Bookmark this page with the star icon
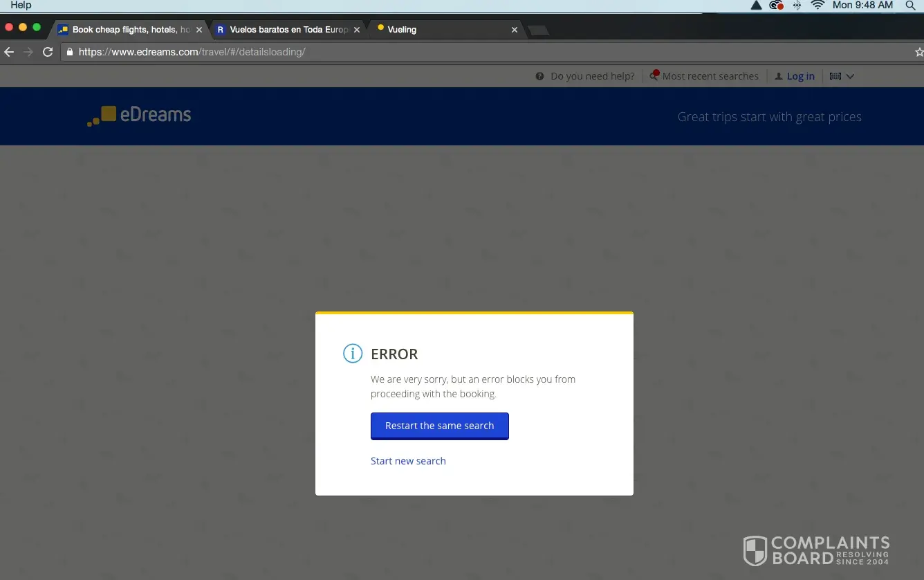Screen dimensions: 924x580 point(919,52)
